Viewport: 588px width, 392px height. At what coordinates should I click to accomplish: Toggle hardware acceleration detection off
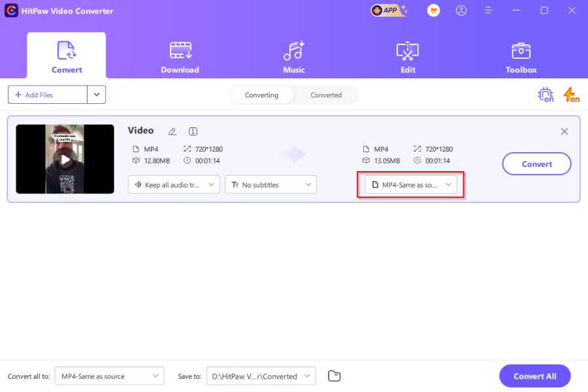tap(546, 95)
